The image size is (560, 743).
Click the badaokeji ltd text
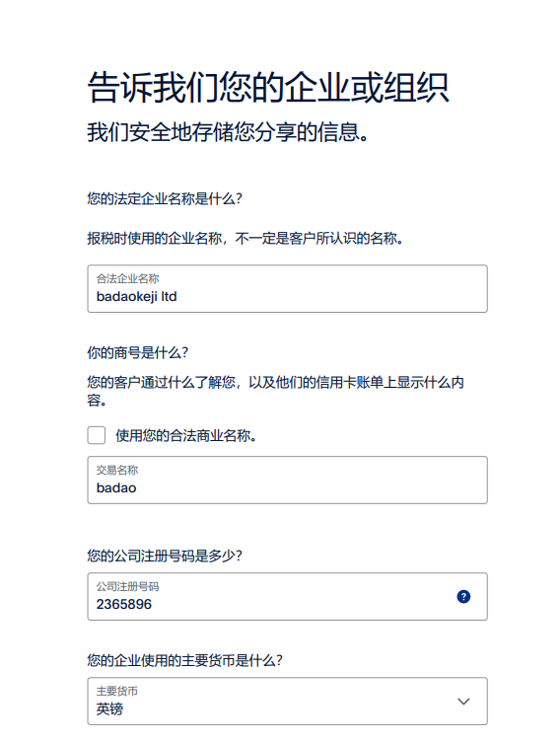pyautogui.click(x=136, y=297)
